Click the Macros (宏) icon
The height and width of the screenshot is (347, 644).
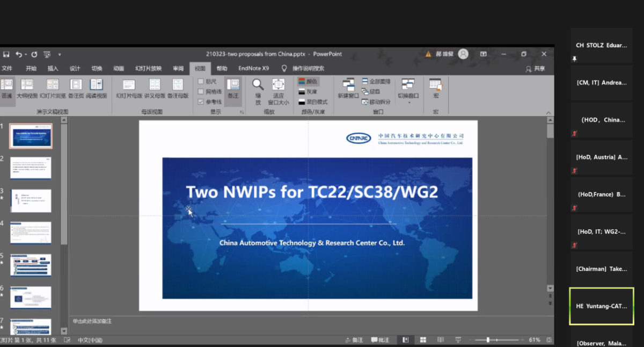tap(435, 88)
